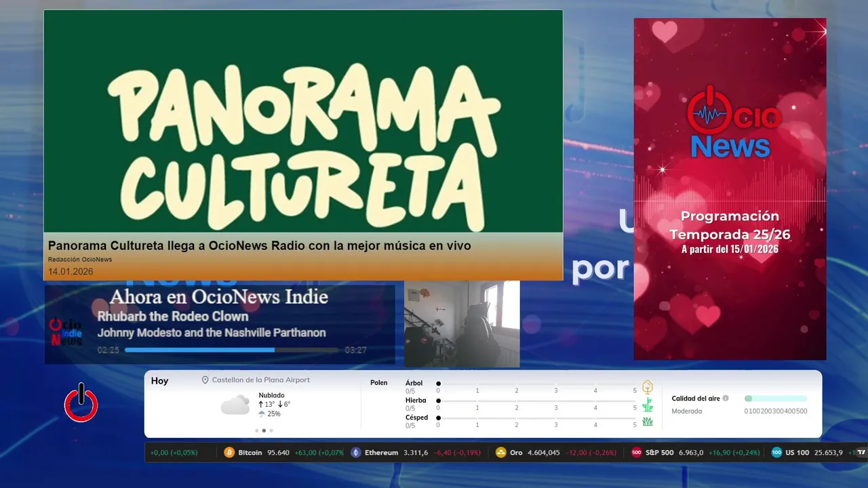Click the 25% rain chance value
This screenshot has width=868, height=488.
[x=274, y=414]
